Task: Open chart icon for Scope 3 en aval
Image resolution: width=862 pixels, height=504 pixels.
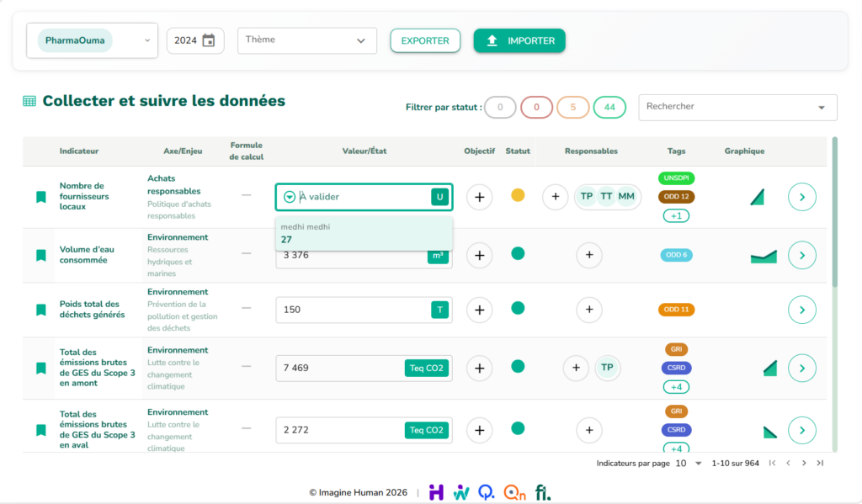Action: click(x=770, y=432)
